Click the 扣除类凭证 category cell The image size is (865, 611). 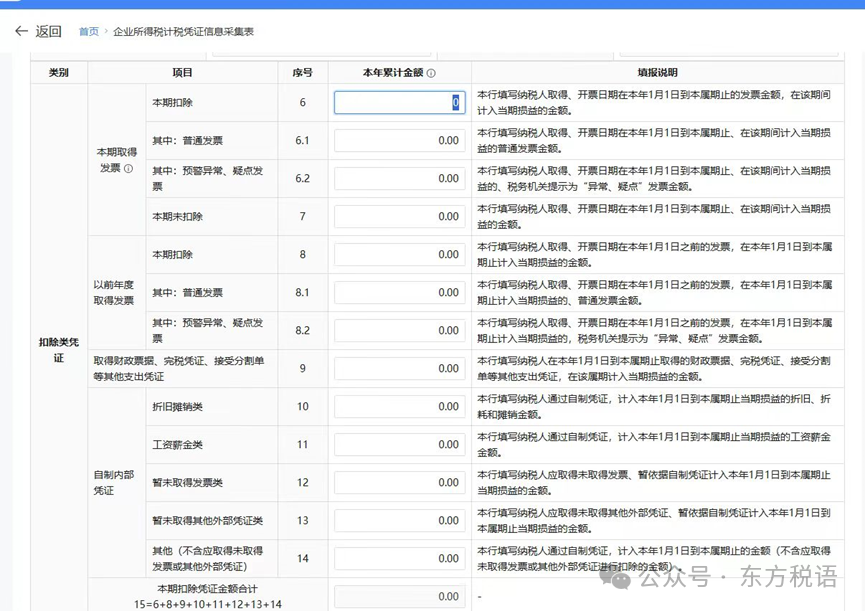(59, 349)
